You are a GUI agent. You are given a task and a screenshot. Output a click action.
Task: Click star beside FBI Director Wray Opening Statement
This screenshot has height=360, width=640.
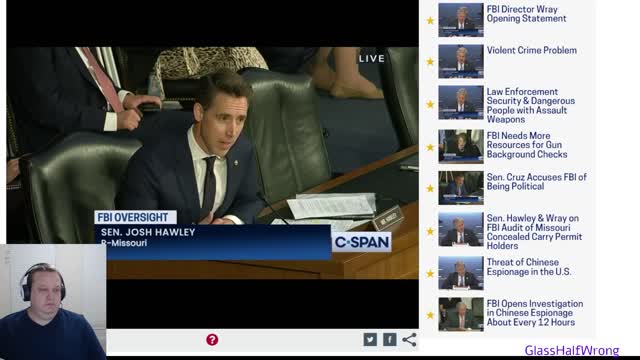pos(430,20)
